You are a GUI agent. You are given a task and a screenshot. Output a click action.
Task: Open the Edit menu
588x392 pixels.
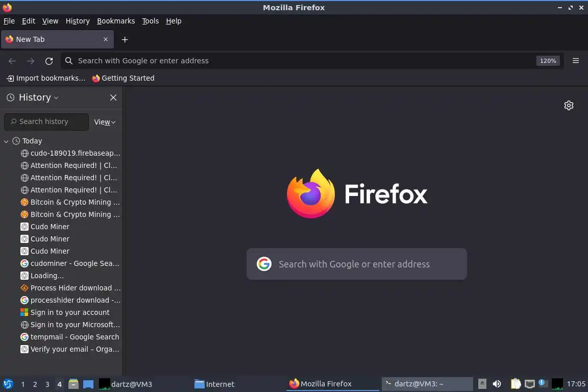click(x=29, y=21)
